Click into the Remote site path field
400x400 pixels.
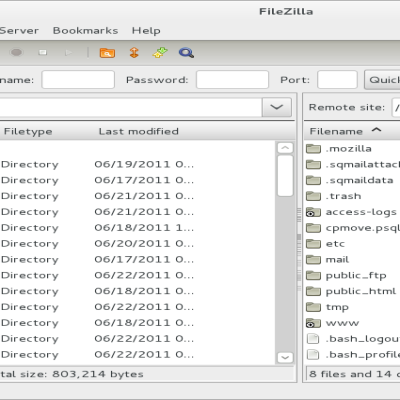click(x=396, y=107)
